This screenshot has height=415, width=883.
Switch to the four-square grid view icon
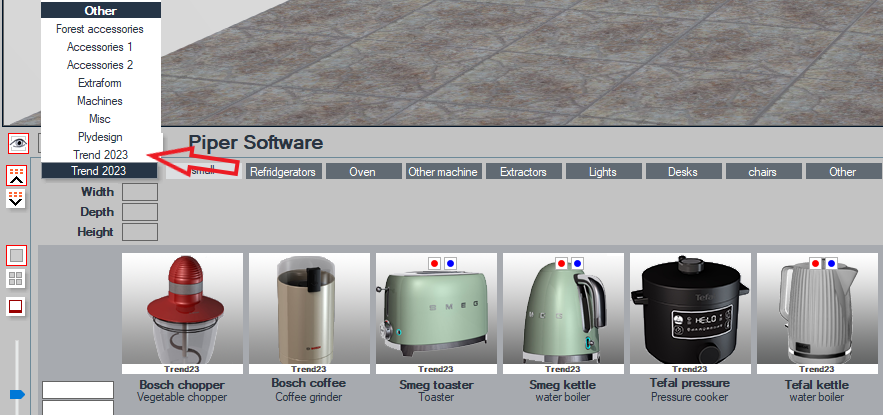[17, 279]
